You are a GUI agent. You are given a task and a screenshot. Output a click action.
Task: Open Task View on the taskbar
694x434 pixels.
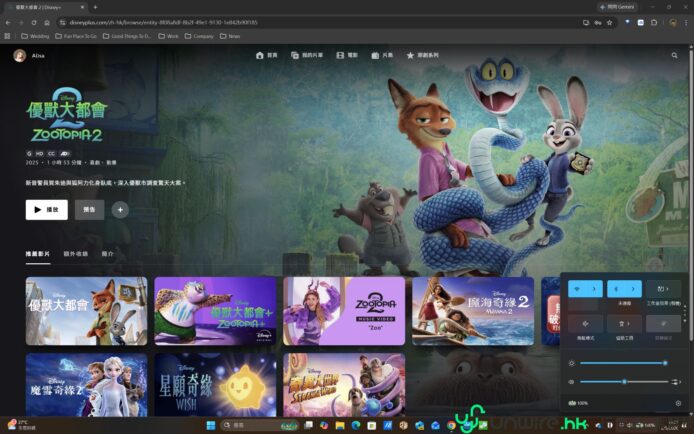coord(308,425)
